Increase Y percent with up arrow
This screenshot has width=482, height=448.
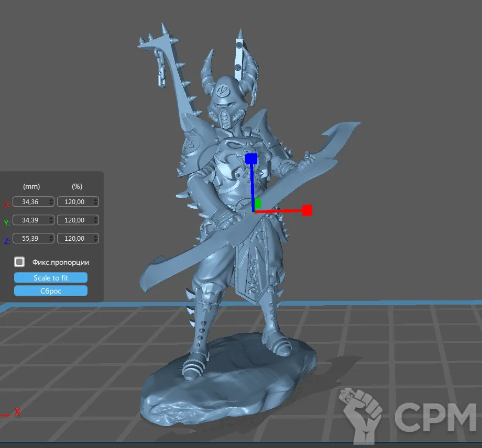click(x=95, y=218)
